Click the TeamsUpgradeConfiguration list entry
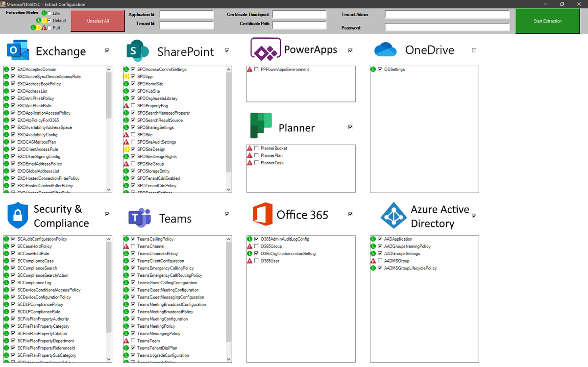Screen dimensions: 588x367 163,355
